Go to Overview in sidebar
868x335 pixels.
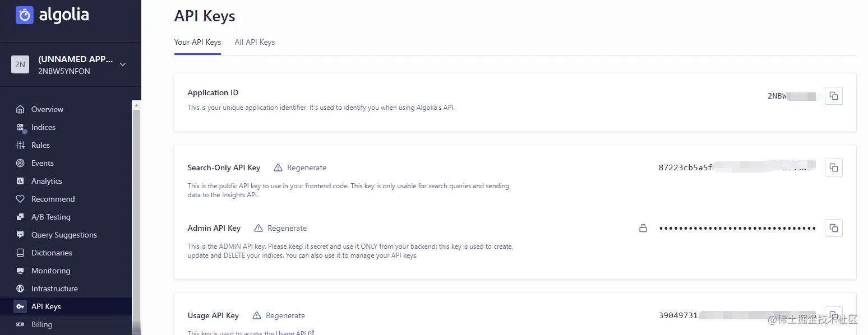[47, 109]
